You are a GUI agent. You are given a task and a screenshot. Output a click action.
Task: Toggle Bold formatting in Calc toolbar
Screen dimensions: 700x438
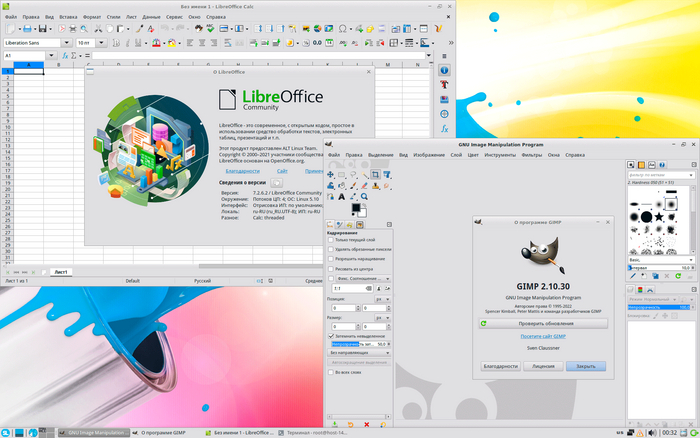coord(117,43)
